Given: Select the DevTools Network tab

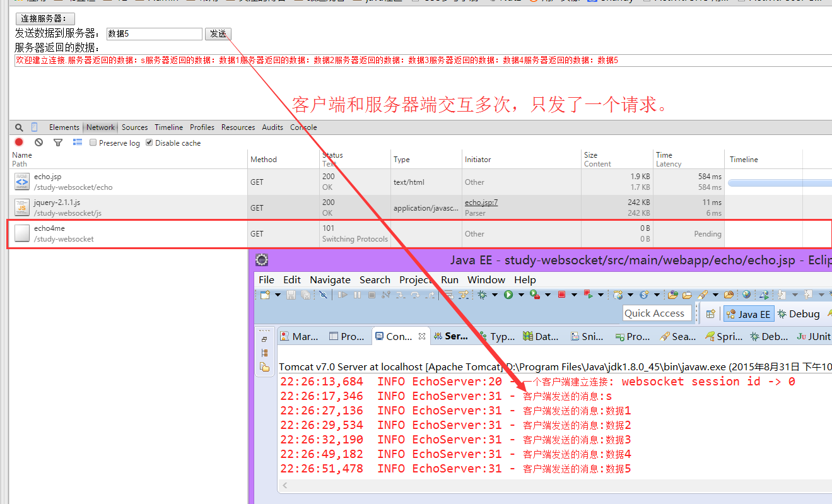Looking at the screenshot, I should (x=100, y=127).
